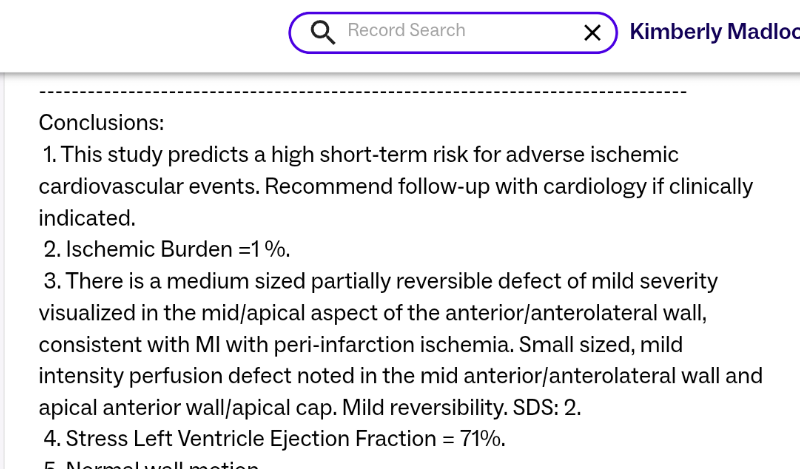The image size is (800, 469).
Task: Click the word 'indicated.' ending conclusion one
Action: tap(87, 218)
